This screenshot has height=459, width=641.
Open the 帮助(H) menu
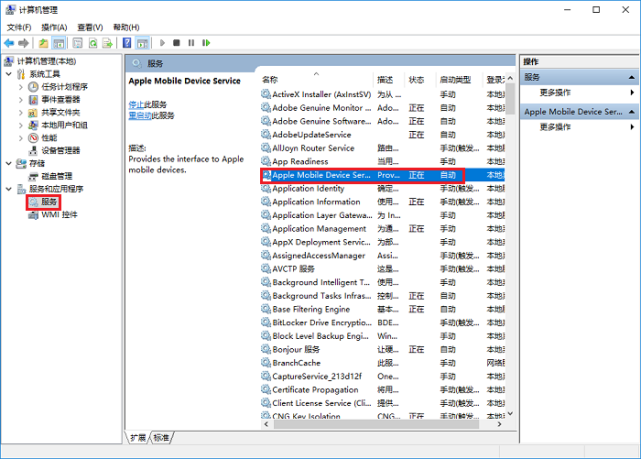click(x=126, y=27)
